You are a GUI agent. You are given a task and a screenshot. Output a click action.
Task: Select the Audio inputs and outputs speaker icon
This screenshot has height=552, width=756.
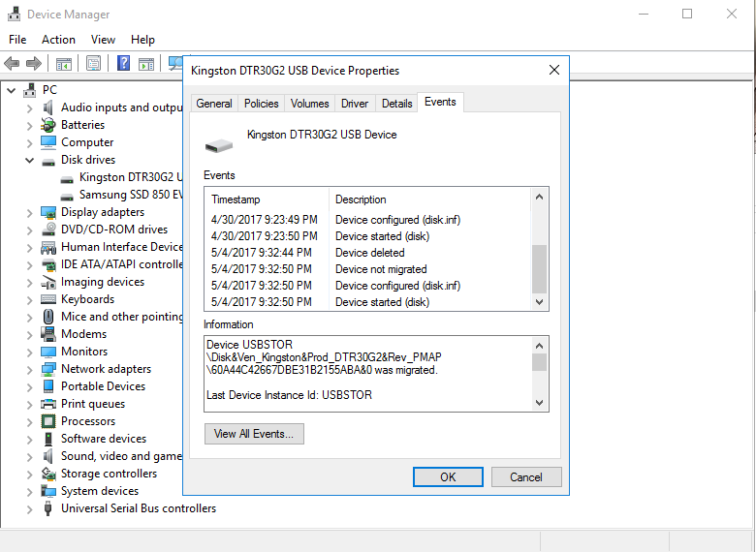point(48,107)
